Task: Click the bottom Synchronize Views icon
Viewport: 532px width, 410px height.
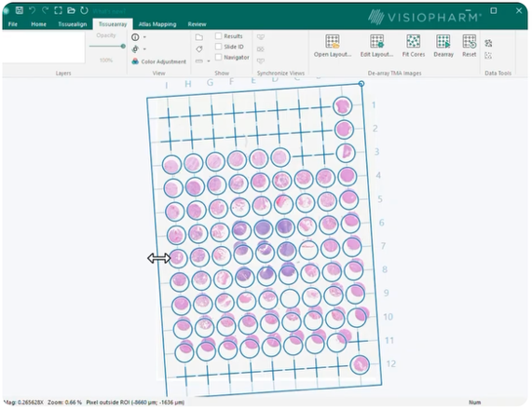Action: (x=261, y=61)
